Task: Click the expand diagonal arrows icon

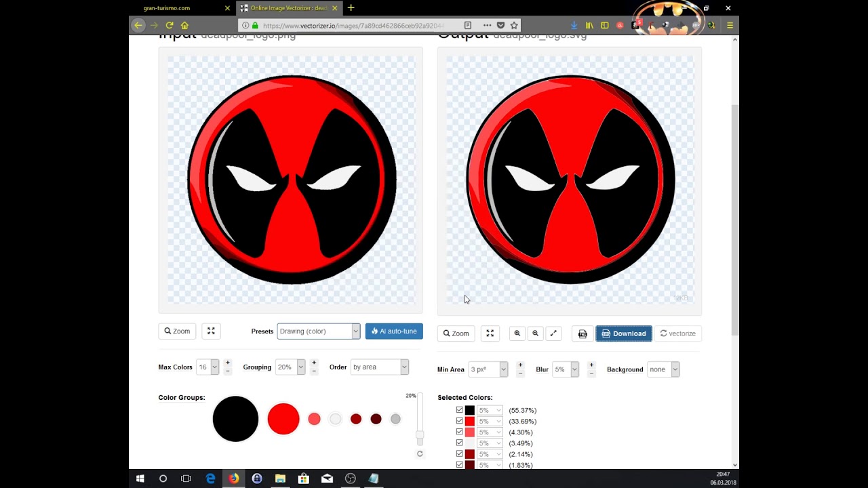Action: (x=553, y=333)
